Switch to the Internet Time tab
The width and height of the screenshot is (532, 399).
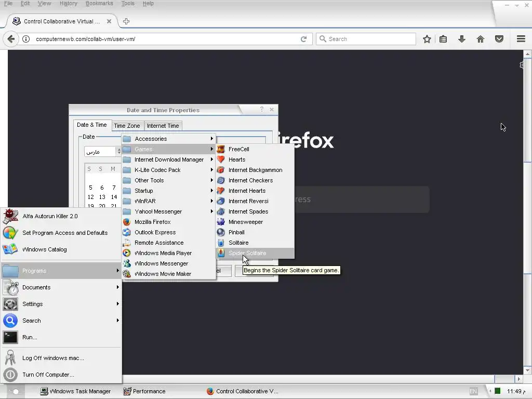tap(163, 126)
